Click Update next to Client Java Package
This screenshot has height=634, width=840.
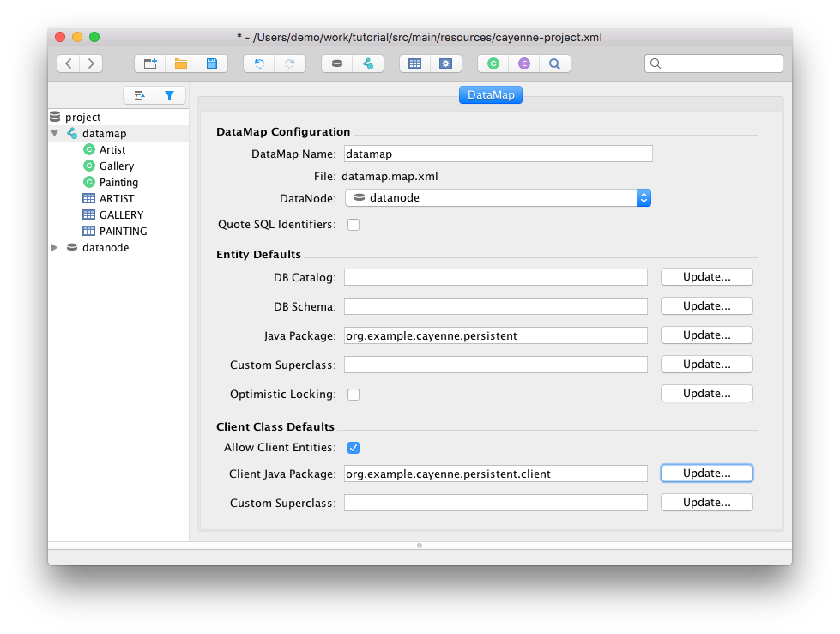706,474
